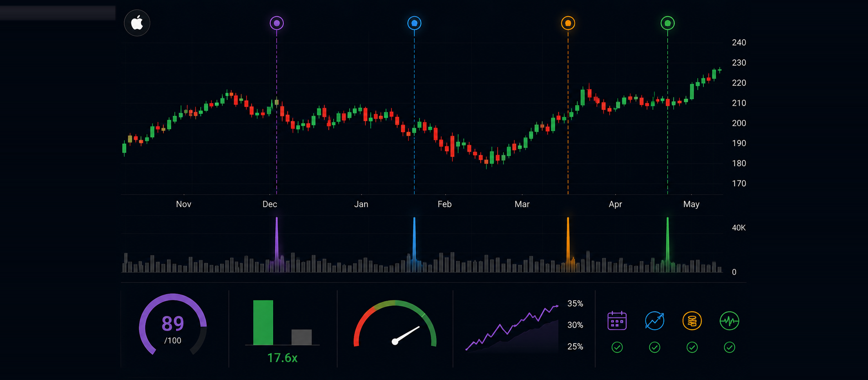Click the purple spike in the volume chart
The width and height of the screenshot is (868, 380).
[277, 244]
